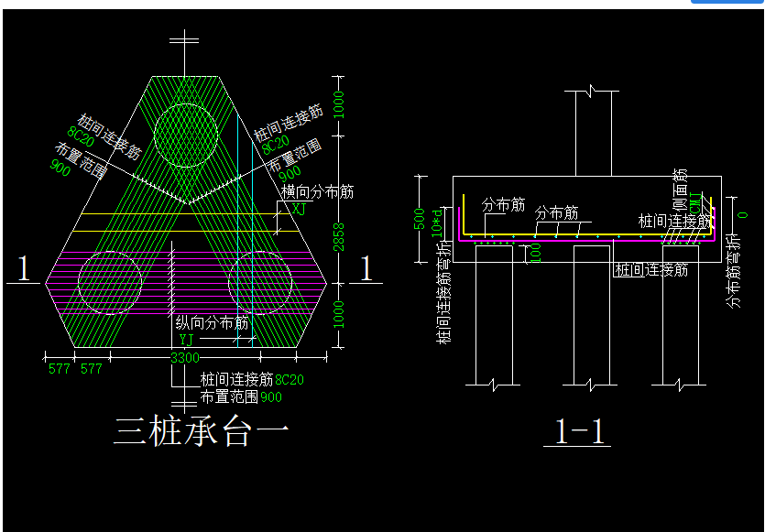
Task: Select the 10*d bend length value
Action: pos(437,223)
